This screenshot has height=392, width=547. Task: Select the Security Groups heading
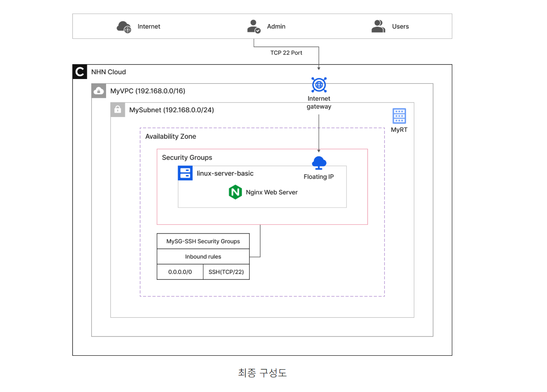[187, 158]
